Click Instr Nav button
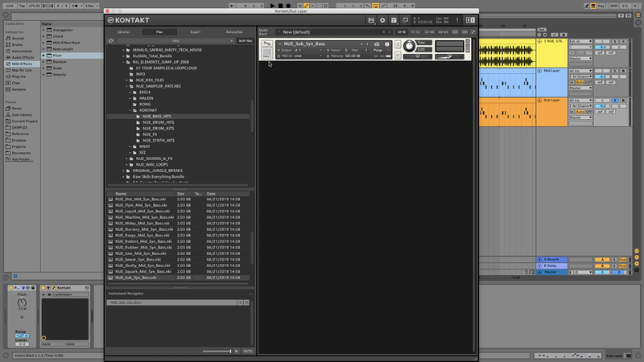 [246, 41]
